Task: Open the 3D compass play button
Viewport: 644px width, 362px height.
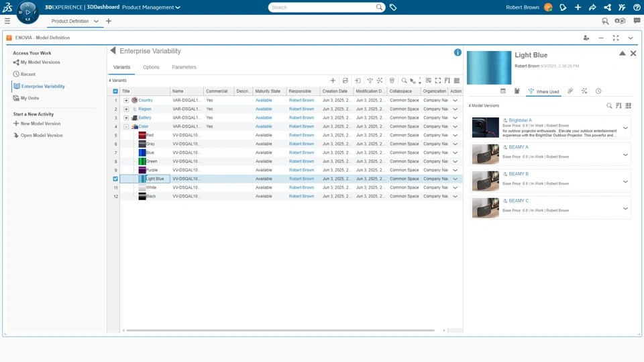Action: click(x=28, y=12)
